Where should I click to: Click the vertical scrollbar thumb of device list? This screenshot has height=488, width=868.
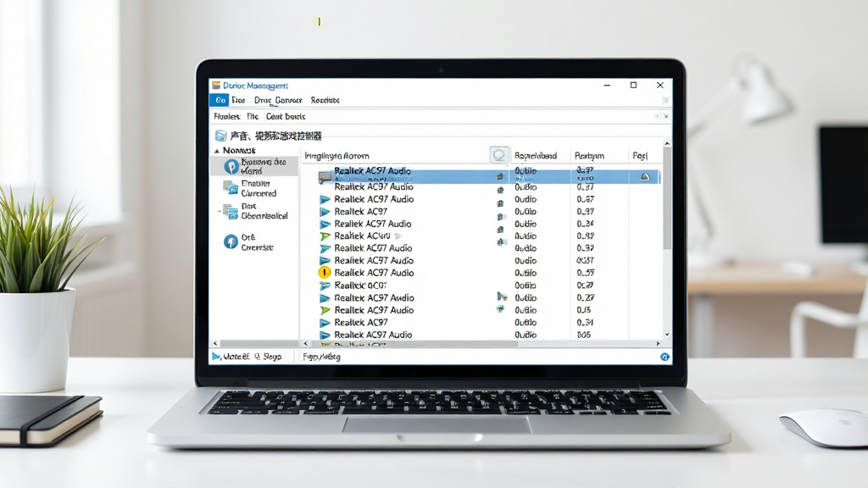(x=667, y=198)
